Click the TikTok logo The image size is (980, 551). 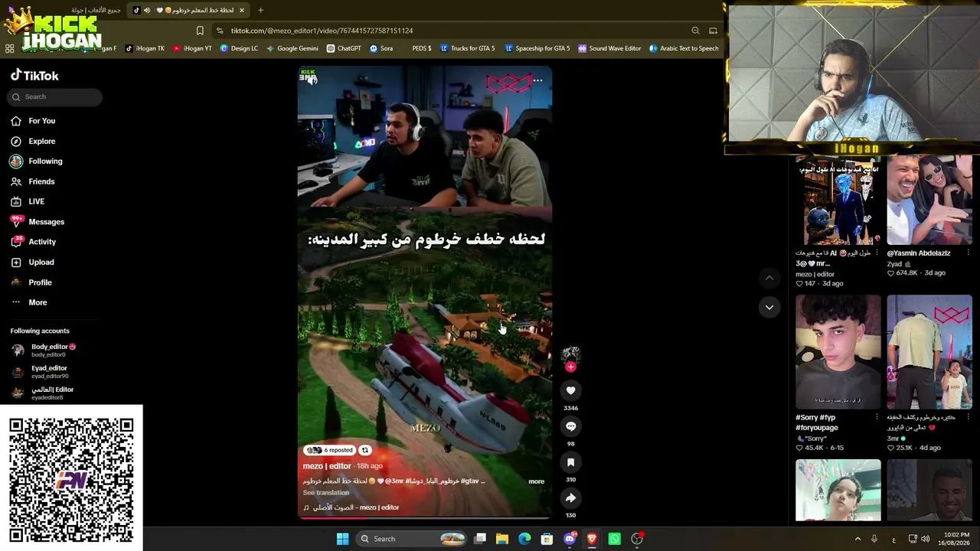tap(34, 76)
